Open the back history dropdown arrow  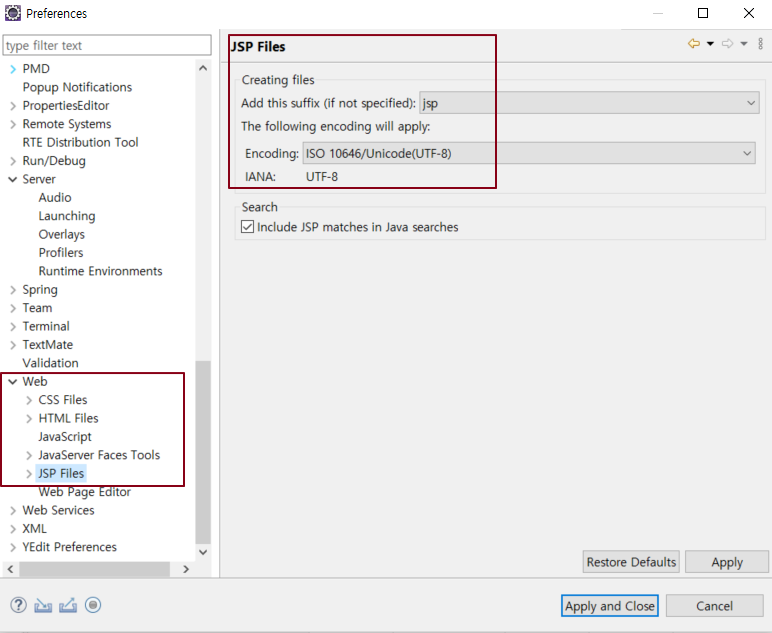[710, 44]
